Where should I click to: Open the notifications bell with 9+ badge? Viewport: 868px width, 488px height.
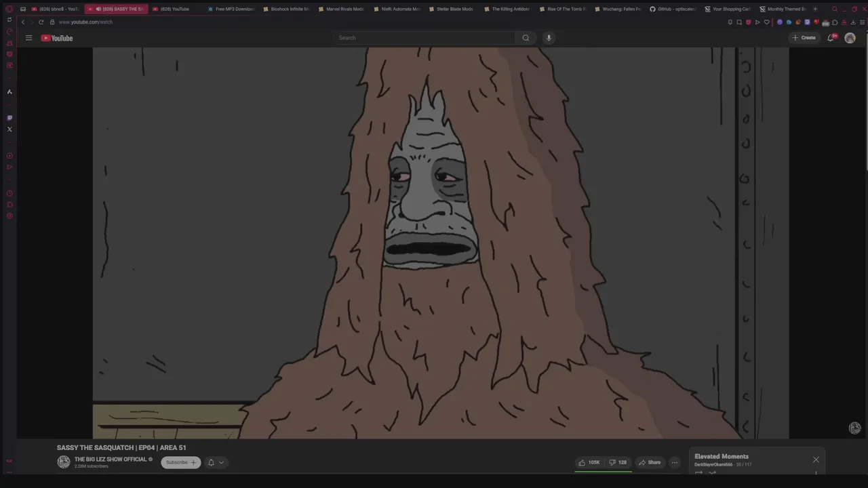click(831, 38)
